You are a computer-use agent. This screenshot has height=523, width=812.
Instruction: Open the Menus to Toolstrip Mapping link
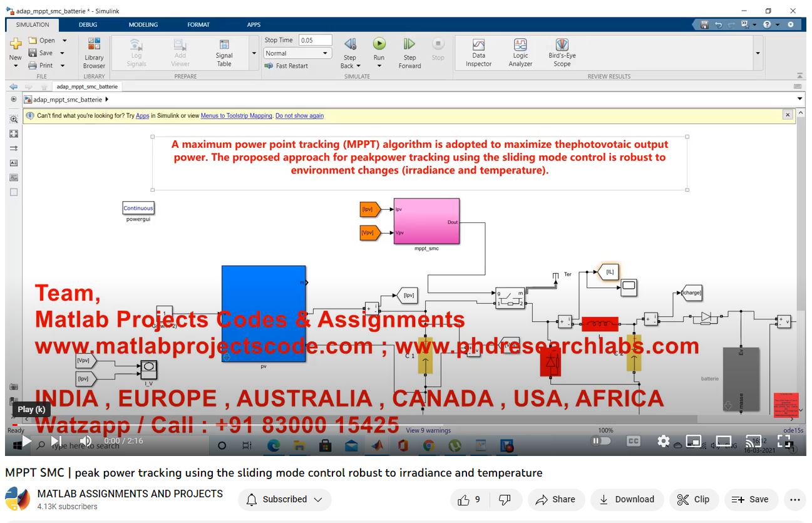237,116
